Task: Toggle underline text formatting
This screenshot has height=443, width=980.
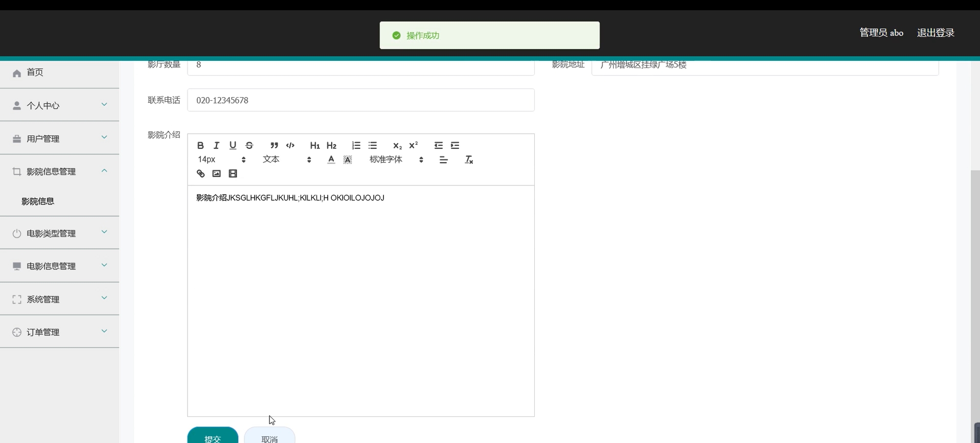Action: (233, 146)
